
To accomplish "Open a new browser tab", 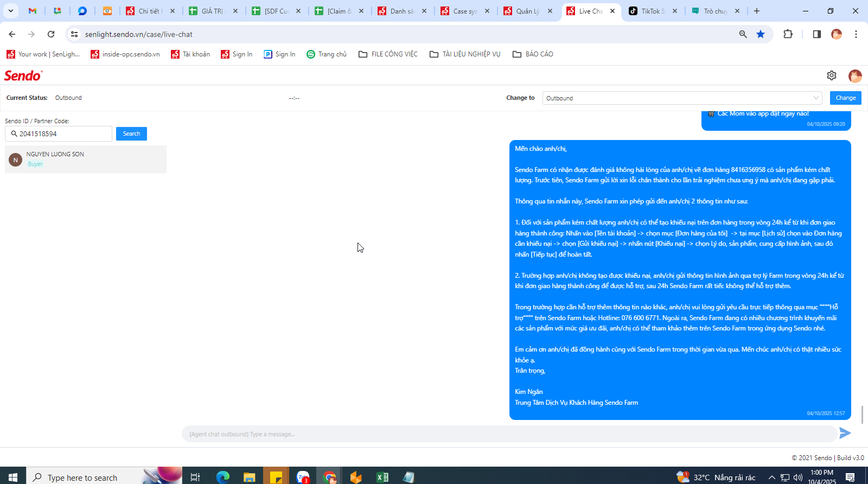I will click(x=757, y=11).
